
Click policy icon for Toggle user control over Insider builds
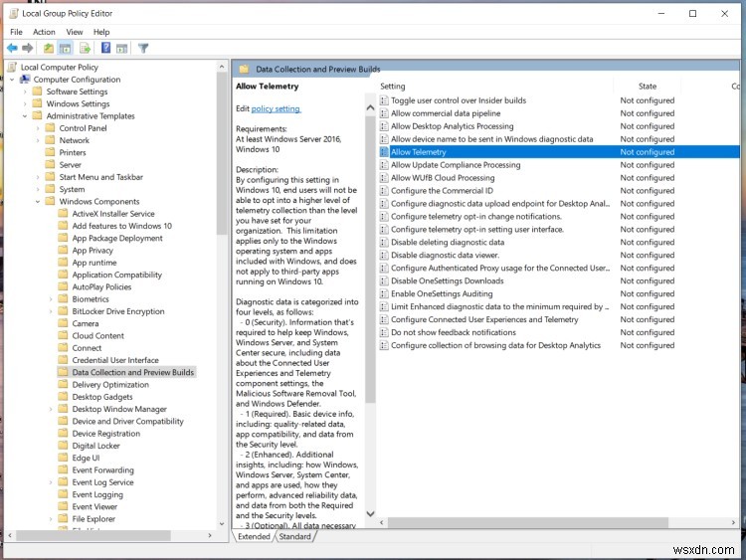(384, 100)
